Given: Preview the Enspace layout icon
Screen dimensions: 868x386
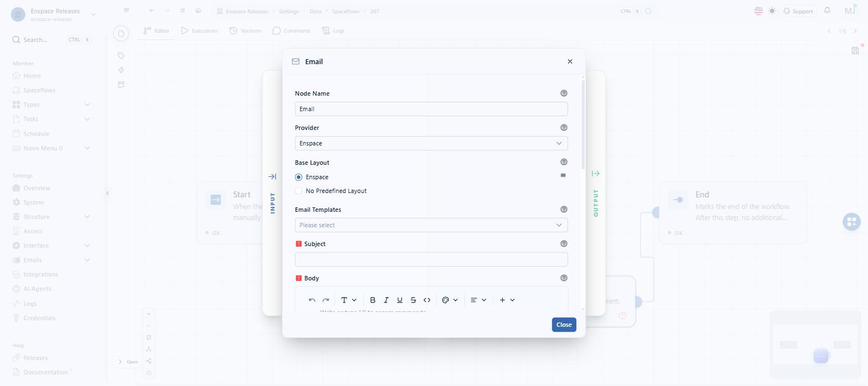Looking at the screenshot, I should pyautogui.click(x=564, y=175).
